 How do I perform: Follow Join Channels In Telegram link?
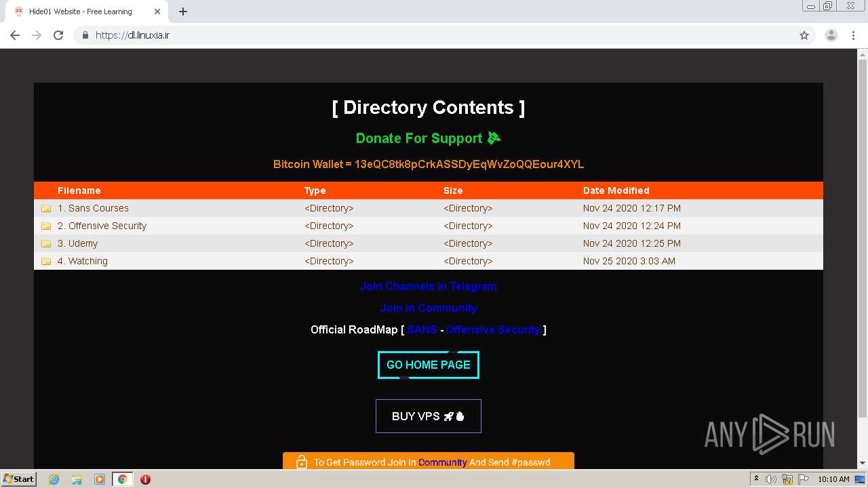[x=428, y=286]
